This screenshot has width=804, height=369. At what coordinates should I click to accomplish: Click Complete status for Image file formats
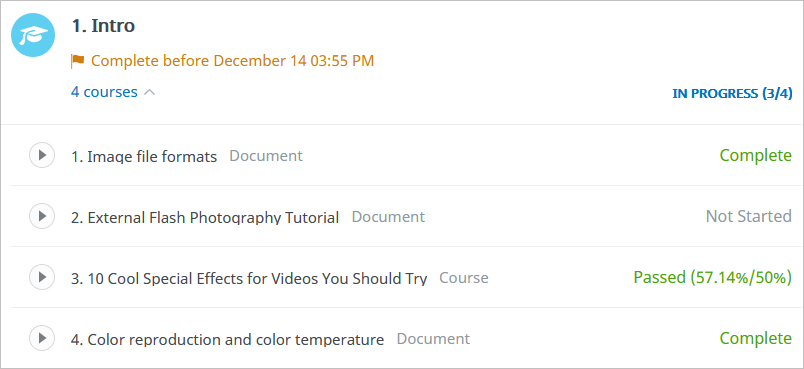click(x=756, y=155)
